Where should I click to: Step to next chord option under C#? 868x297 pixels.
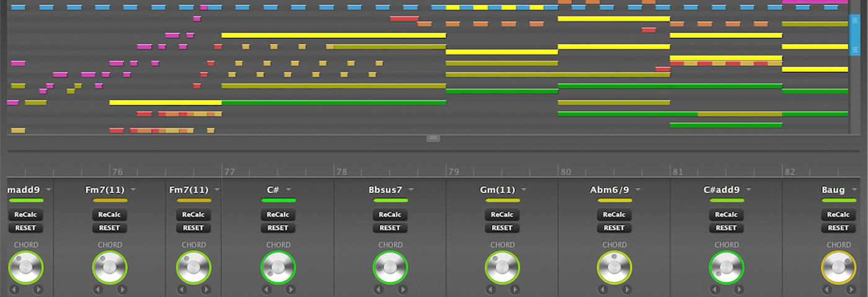pos(290,290)
